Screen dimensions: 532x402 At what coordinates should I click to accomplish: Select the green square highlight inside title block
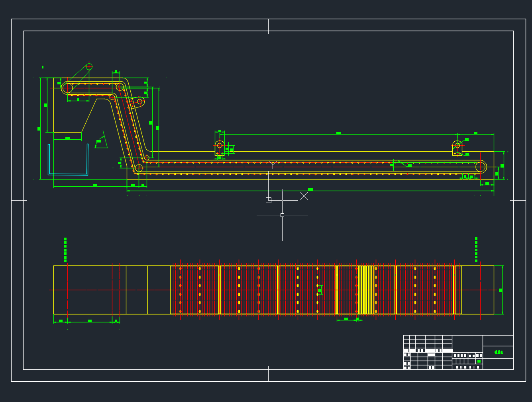[x=478, y=361]
